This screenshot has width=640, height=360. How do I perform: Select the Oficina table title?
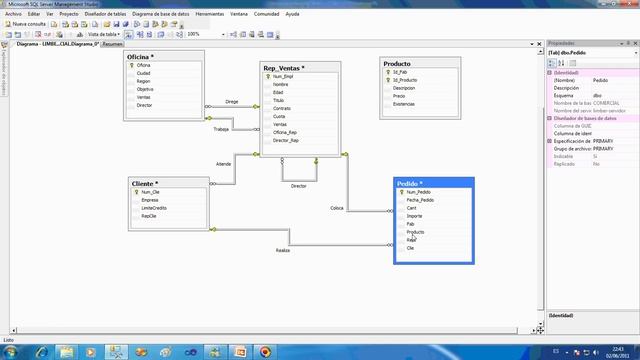(140, 57)
